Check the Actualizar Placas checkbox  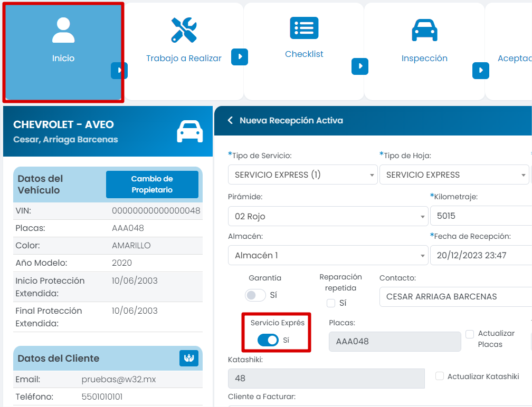(x=470, y=334)
